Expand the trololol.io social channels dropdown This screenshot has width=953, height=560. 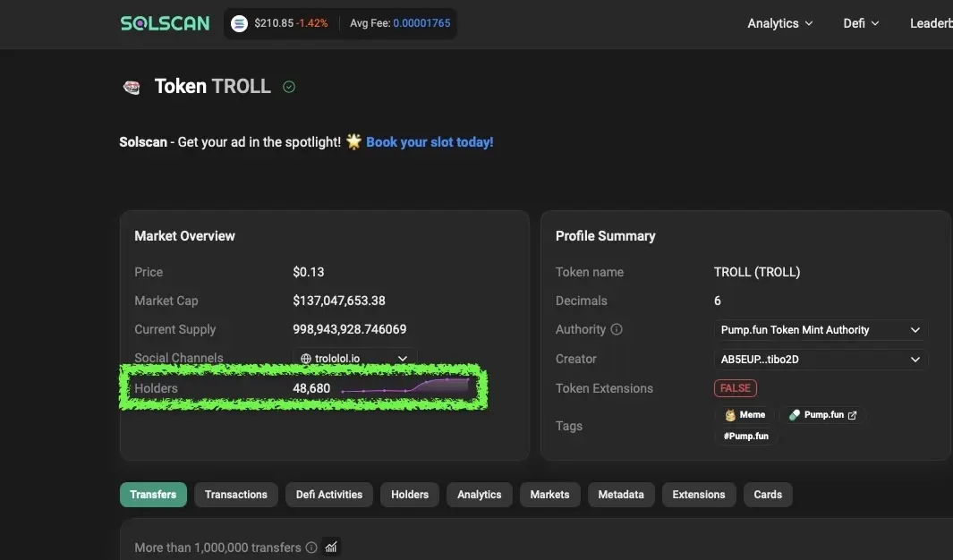[x=354, y=359]
